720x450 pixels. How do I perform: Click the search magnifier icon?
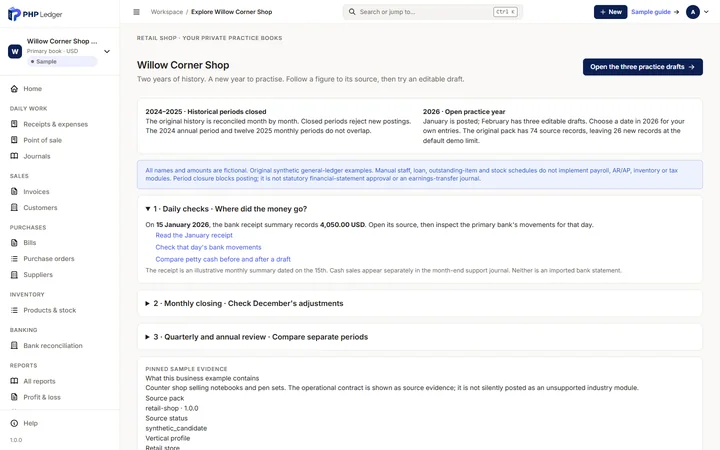click(352, 12)
